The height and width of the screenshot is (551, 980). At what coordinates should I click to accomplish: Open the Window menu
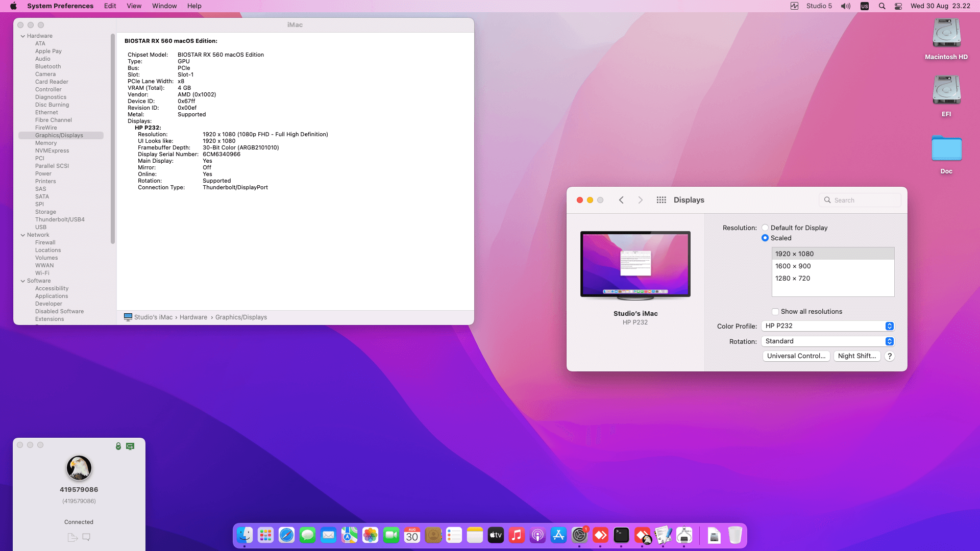click(x=164, y=6)
